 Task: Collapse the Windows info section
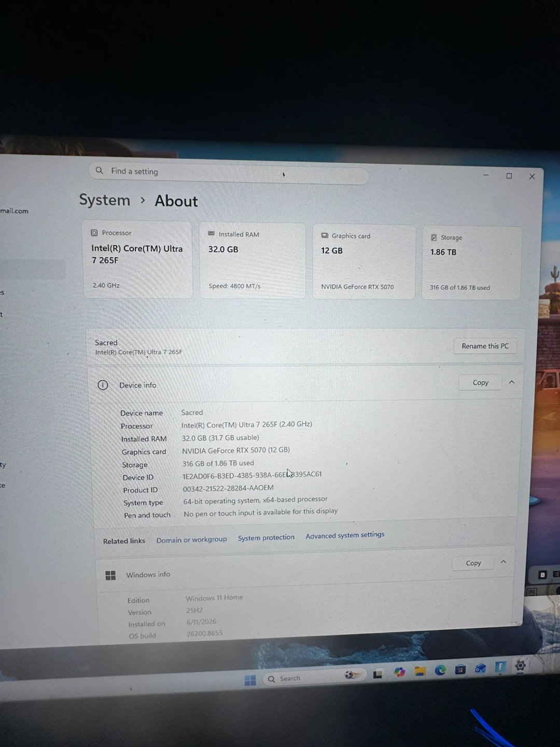tap(503, 562)
